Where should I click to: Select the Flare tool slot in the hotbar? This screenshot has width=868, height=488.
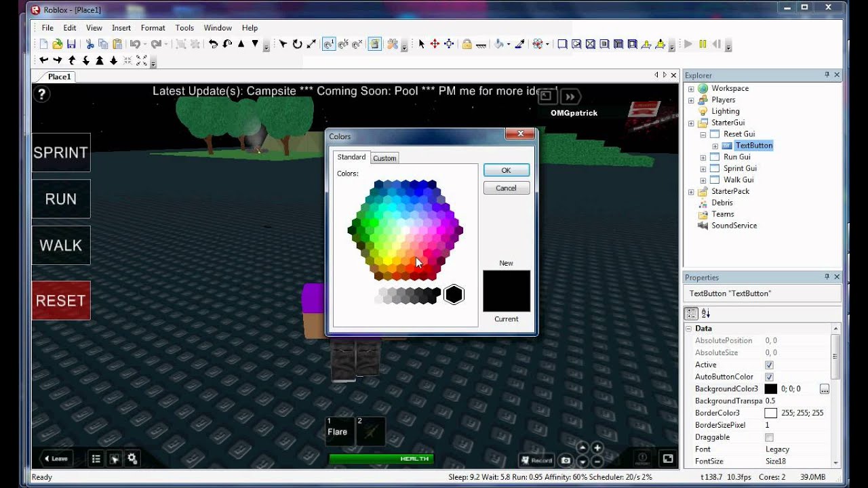339,431
